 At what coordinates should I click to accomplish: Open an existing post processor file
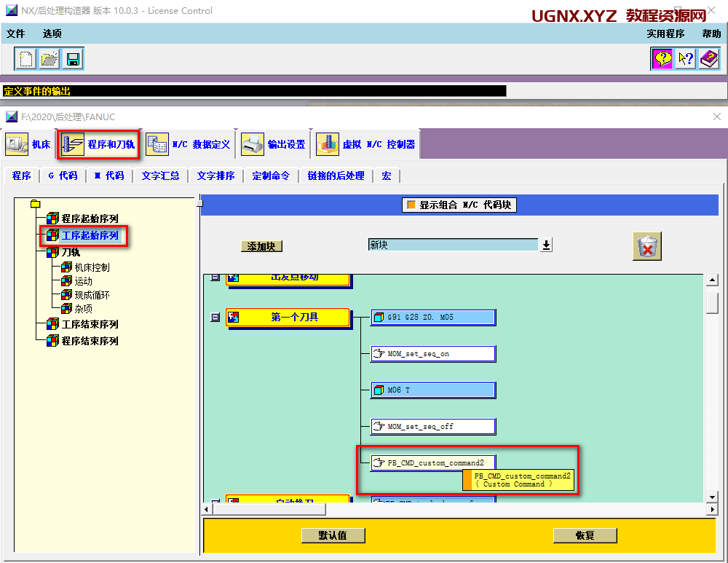[x=48, y=58]
